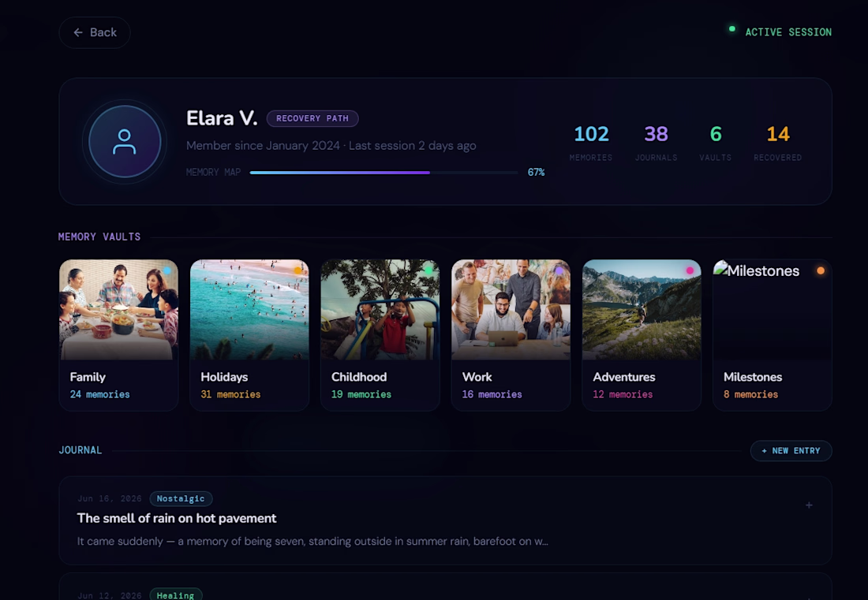Viewport: 868px width, 600px height.
Task: Click the 14 Recovered stat
Action: tap(777, 142)
